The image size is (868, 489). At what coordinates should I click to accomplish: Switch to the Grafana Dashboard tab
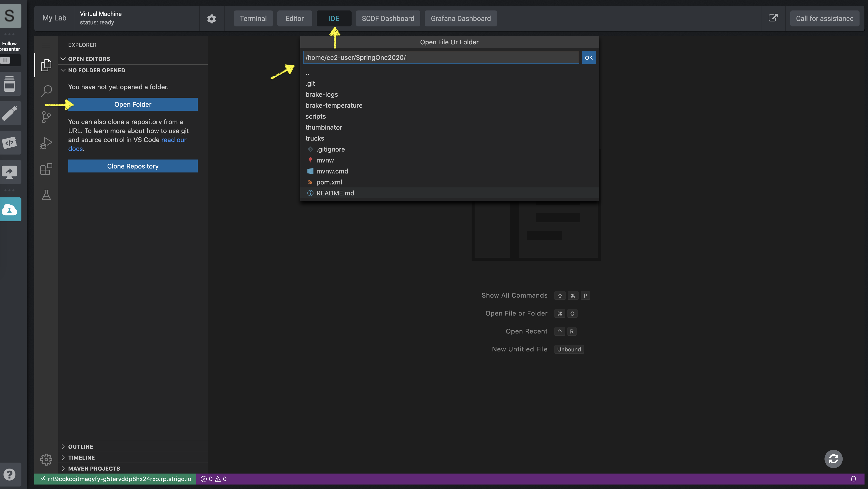coord(460,18)
